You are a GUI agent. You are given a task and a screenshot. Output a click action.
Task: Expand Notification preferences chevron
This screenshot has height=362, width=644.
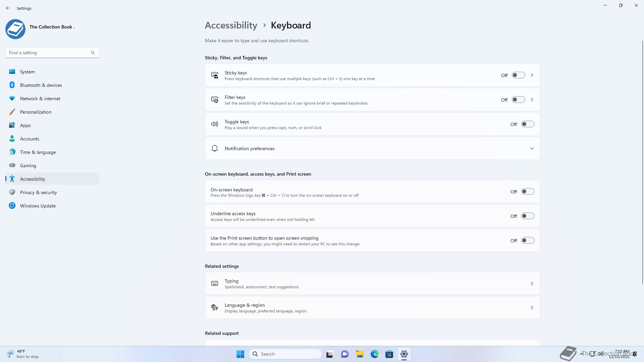pos(532,148)
